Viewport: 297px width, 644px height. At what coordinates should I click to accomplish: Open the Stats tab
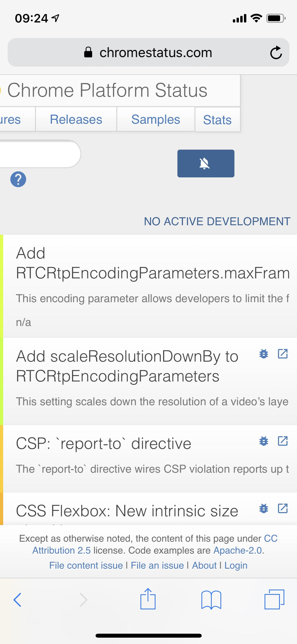pos(217,120)
